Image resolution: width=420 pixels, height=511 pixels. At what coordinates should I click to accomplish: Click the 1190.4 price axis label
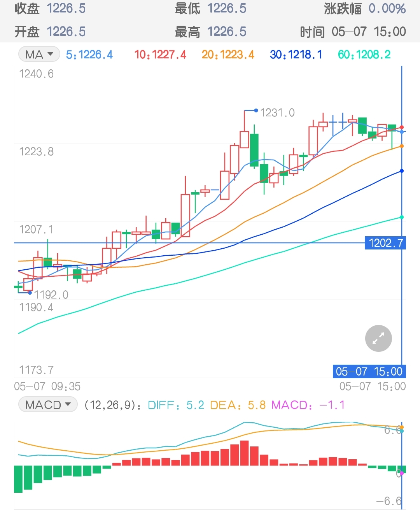click(37, 307)
